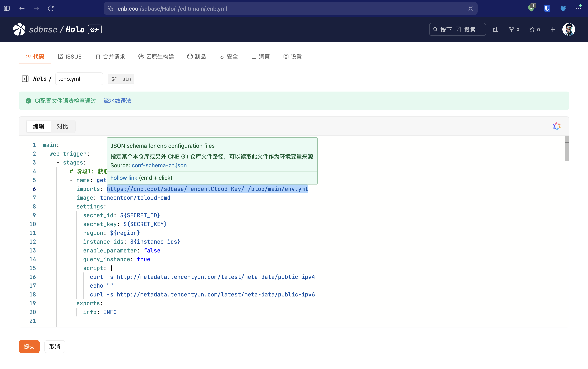
Task: Open the main branch selector
Action: (x=121, y=79)
